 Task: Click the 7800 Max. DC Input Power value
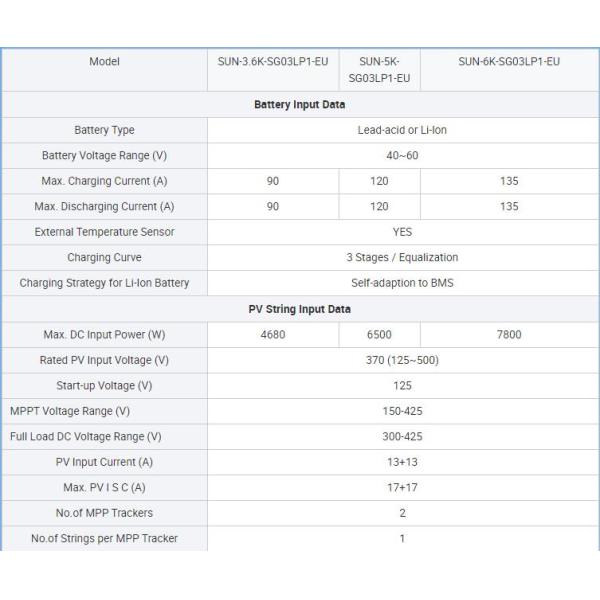point(508,334)
